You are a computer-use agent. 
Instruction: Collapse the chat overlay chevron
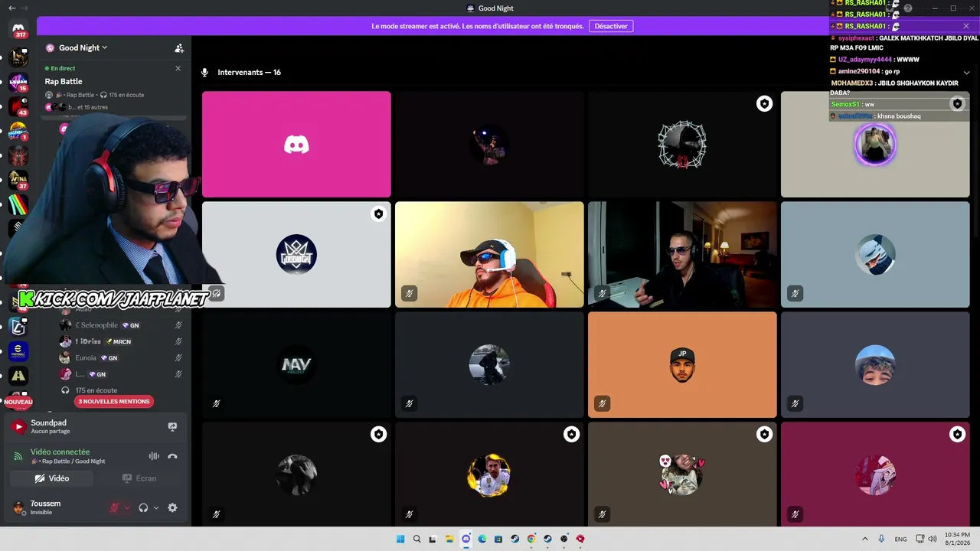(966, 72)
